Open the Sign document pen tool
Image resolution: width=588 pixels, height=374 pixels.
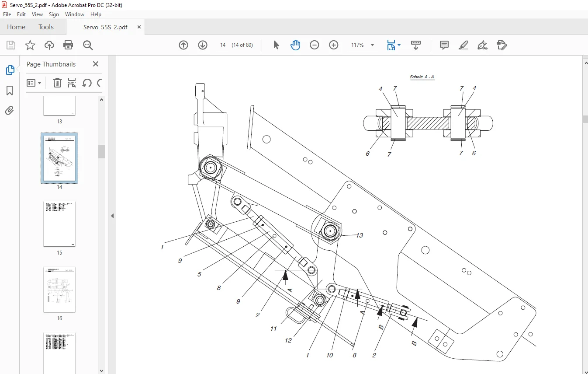coord(482,45)
